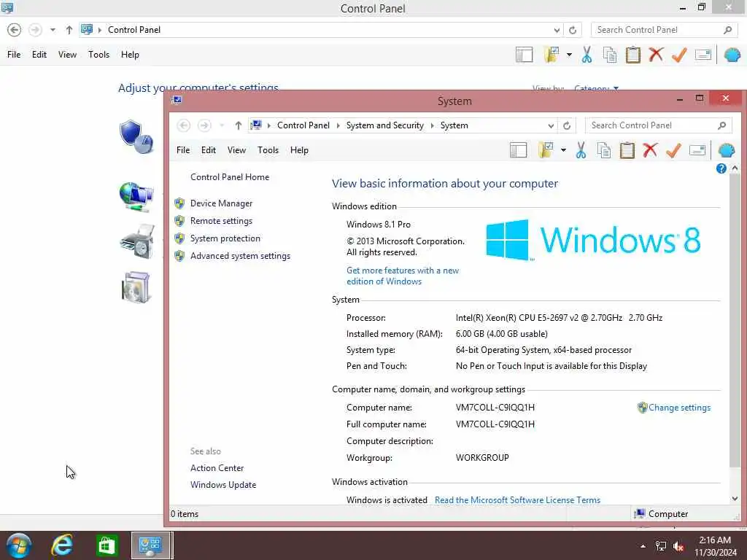Open View menu in System window
Image resolution: width=747 pixels, height=560 pixels.
[x=236, y=150]
